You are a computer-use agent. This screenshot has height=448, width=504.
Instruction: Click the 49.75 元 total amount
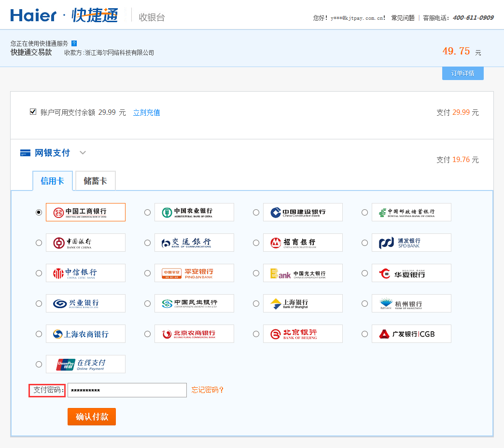pos(462,52)
